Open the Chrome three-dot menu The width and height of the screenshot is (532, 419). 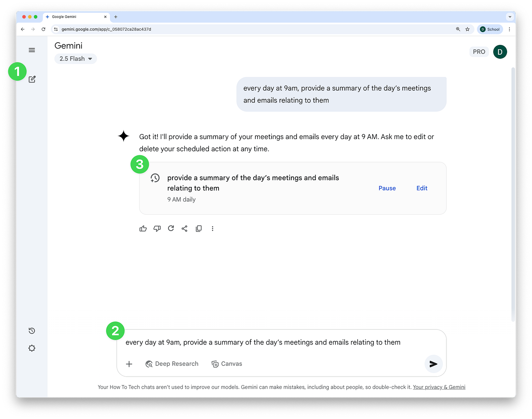coord(509,29)
